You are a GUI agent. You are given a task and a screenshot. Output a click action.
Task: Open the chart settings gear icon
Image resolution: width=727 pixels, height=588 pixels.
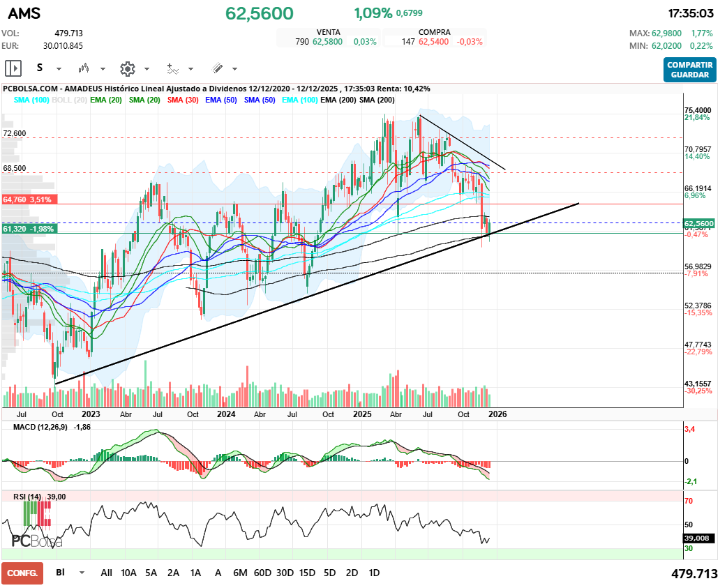[127, 68]
